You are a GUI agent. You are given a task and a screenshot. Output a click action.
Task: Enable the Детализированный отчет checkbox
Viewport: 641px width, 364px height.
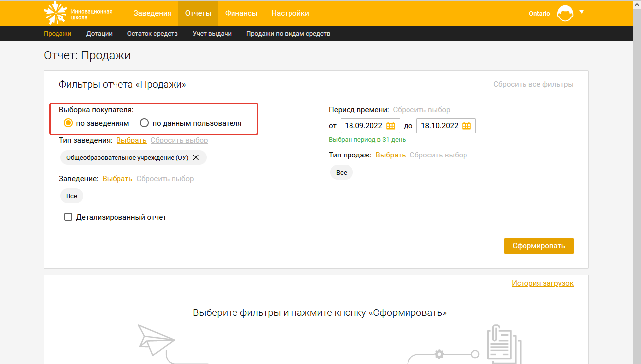point(69,217)
